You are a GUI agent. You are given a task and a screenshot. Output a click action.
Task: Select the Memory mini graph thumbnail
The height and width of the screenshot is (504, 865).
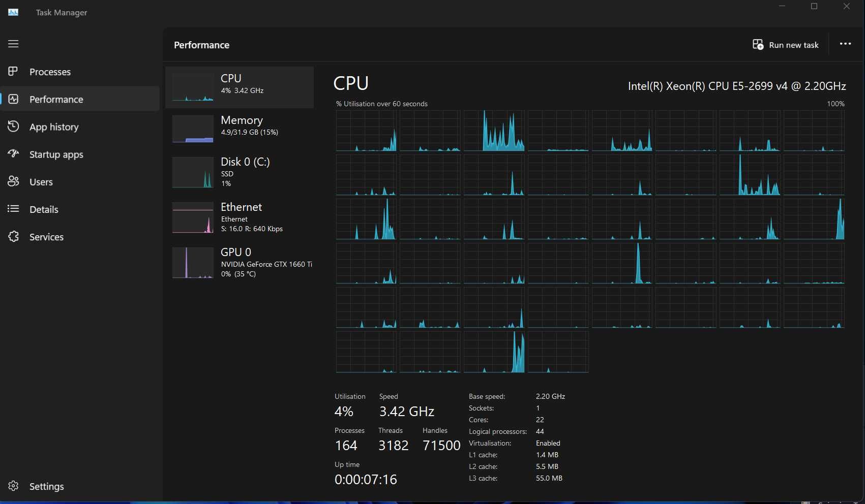tap(193, 129)
